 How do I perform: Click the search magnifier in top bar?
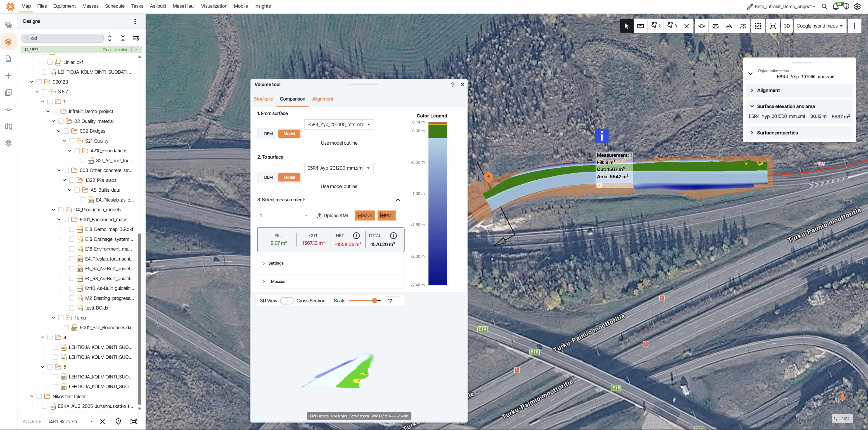[x=825, y=6]
